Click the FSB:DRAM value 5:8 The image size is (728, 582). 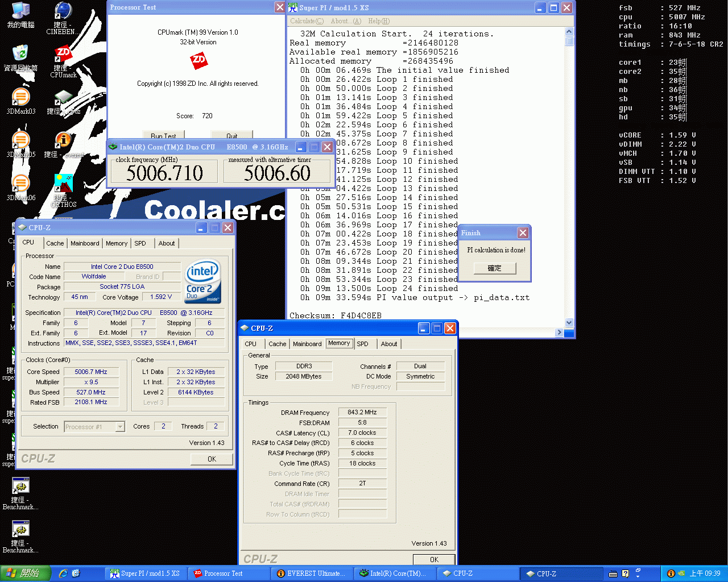tap(362, 422)
